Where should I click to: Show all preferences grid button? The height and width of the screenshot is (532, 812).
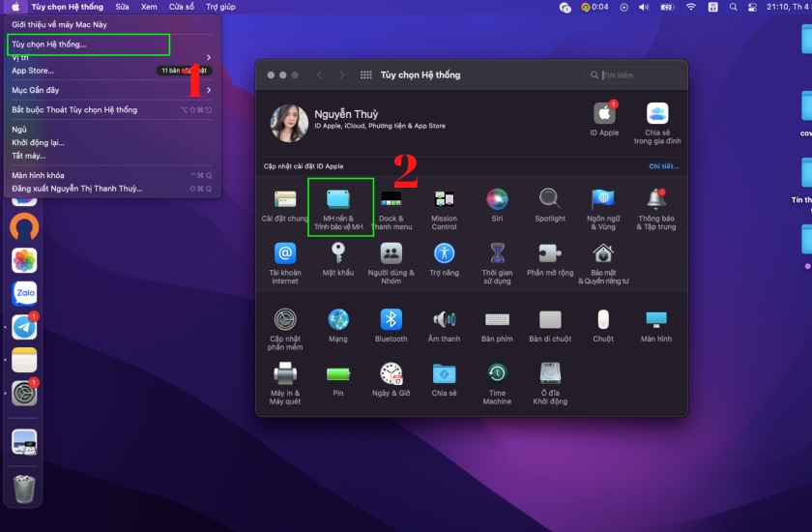(365, 75)
